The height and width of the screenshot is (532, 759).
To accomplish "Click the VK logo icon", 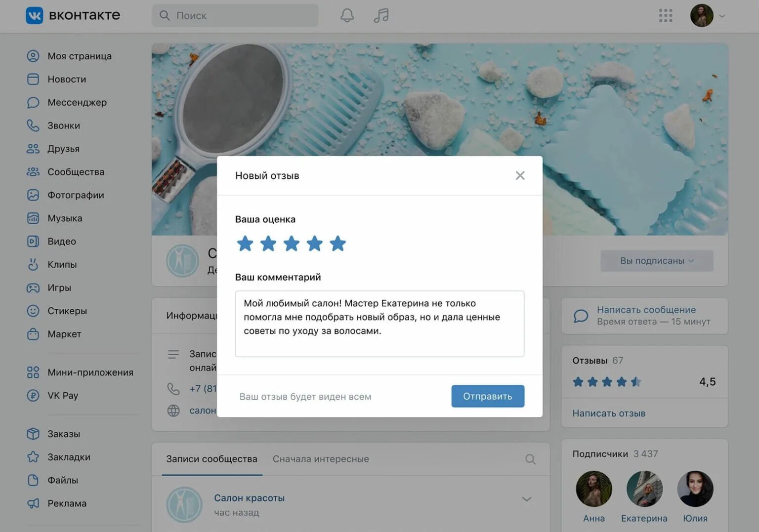I will 34,15.
